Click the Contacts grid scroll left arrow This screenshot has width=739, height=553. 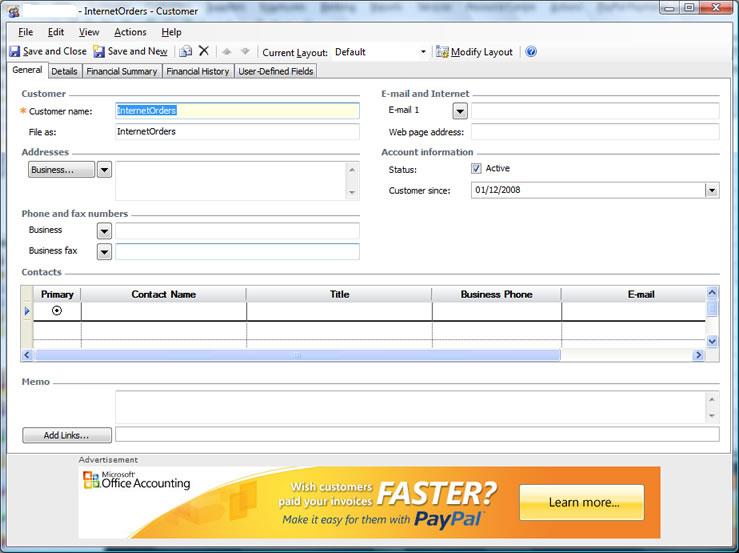click(27, 355)
